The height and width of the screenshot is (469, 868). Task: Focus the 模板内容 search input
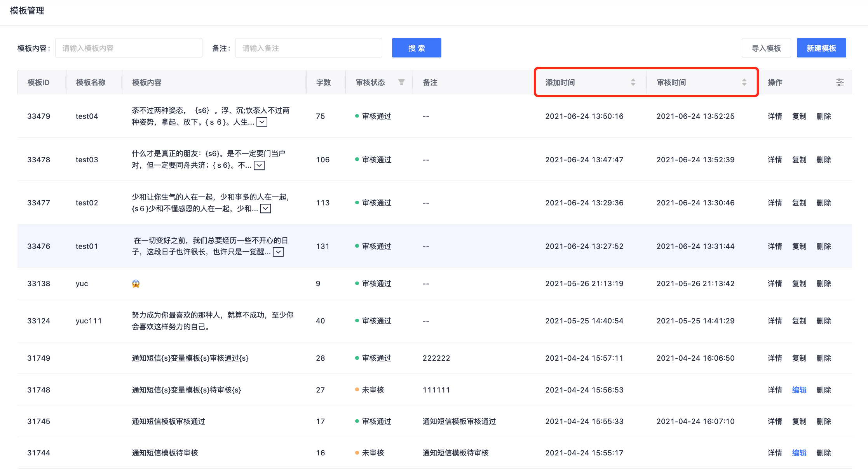click(x=129, y=48)
